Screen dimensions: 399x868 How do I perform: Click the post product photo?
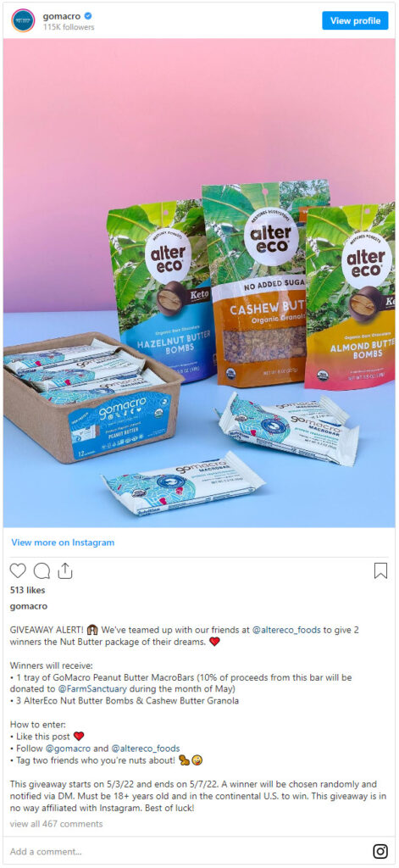coord(199,283)
